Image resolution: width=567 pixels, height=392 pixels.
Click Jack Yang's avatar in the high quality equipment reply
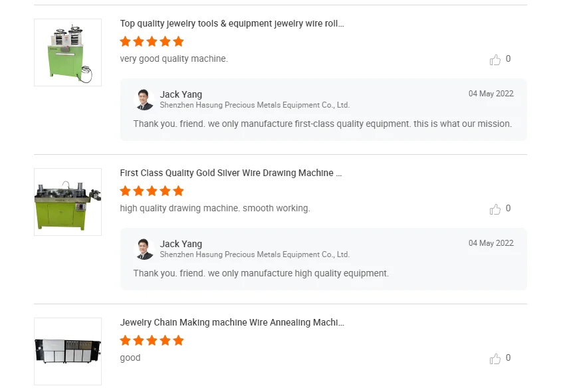(x=145, y=249)
